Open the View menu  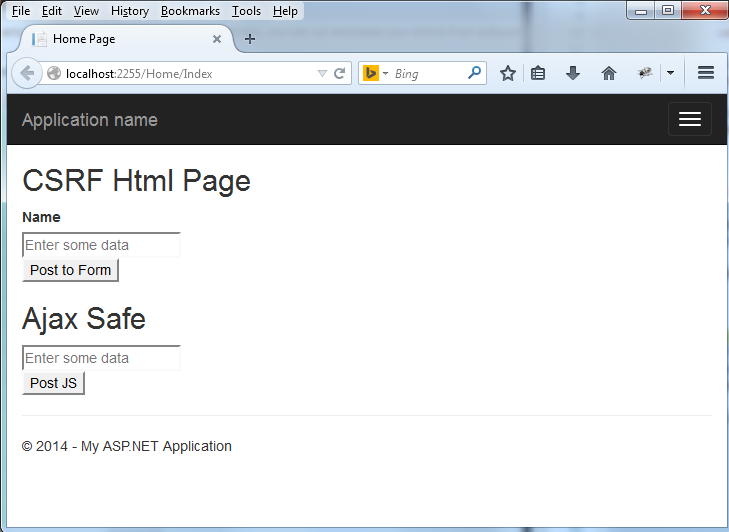click(x=86, y=11)
